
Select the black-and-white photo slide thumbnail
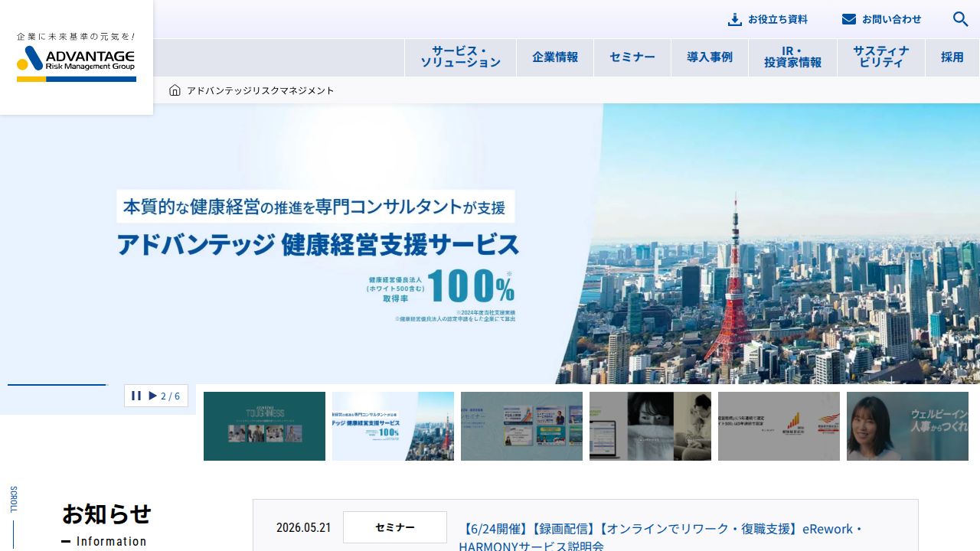(650, 426)
